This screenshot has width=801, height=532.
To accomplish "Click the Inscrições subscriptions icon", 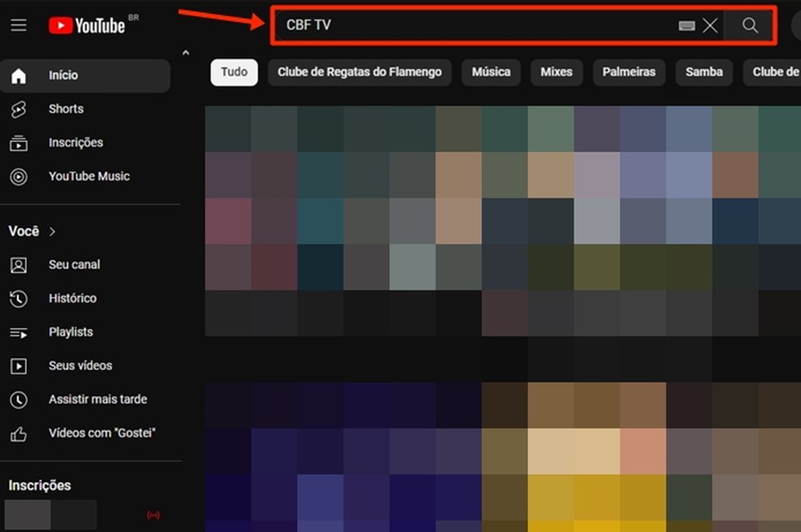I will click(x=19, y=143).
